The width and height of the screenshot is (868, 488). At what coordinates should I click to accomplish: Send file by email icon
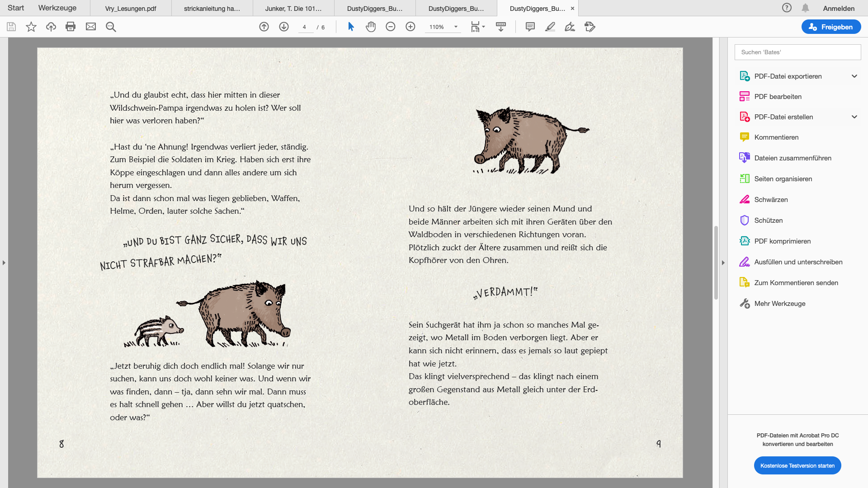pyautogui.click(x=91, y=27)
